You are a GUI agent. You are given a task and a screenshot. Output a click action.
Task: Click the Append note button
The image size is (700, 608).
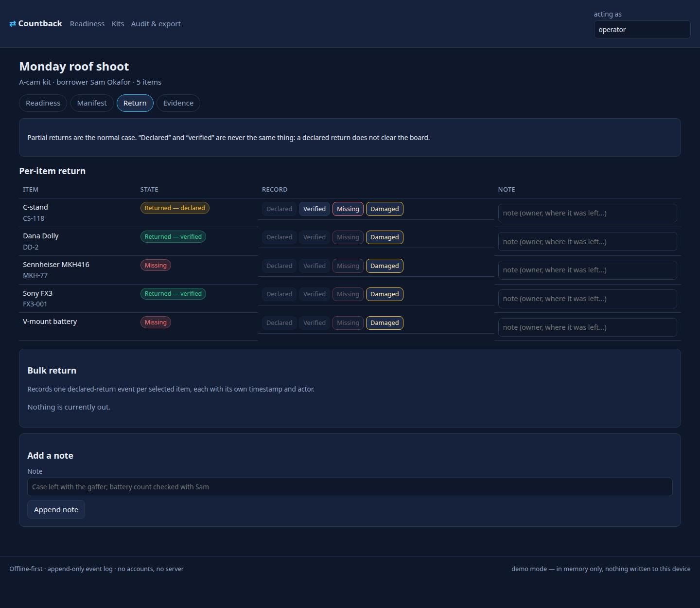(56, 510)
